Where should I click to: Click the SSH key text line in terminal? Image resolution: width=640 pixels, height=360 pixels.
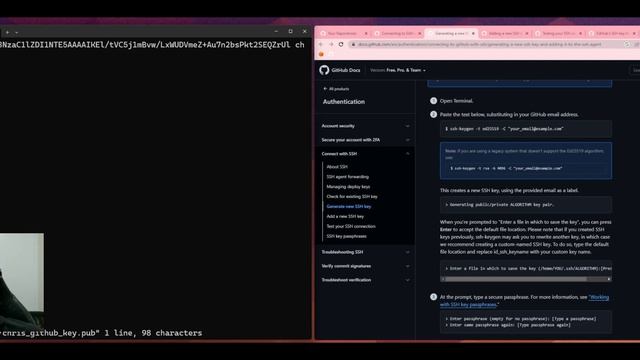[152, 45]
